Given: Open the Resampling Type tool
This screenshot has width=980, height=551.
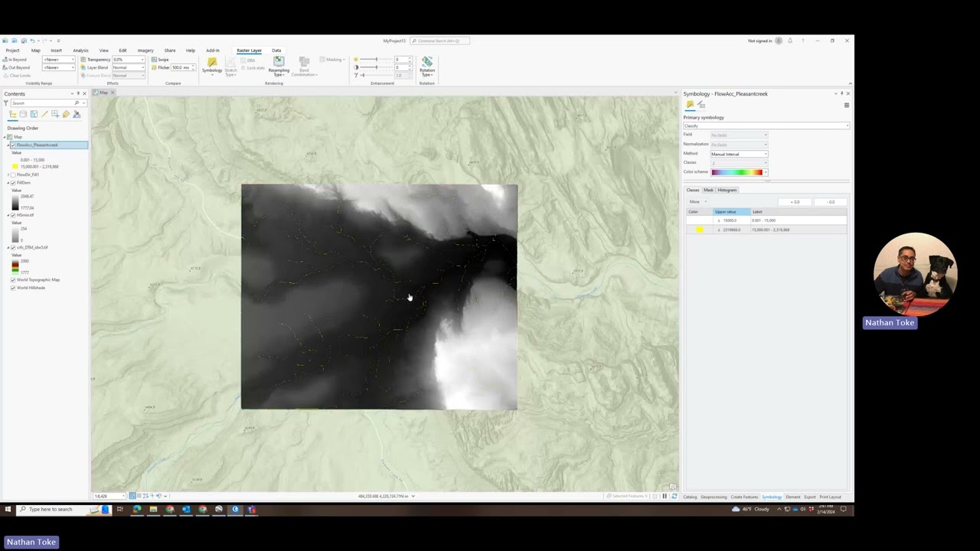Looking at the screenshot, I should tap(279, 67).
